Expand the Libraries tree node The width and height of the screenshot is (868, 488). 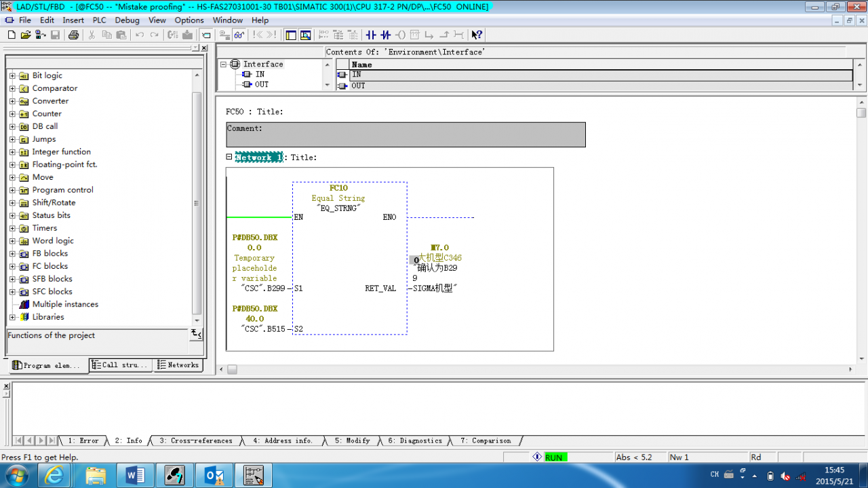12,318
